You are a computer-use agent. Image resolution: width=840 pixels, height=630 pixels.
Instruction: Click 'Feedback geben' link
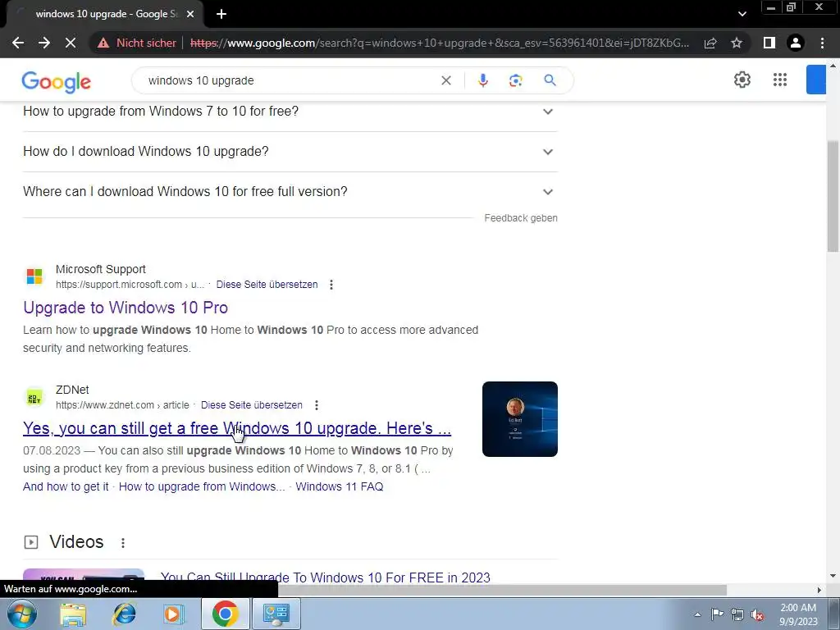point(521,218)
